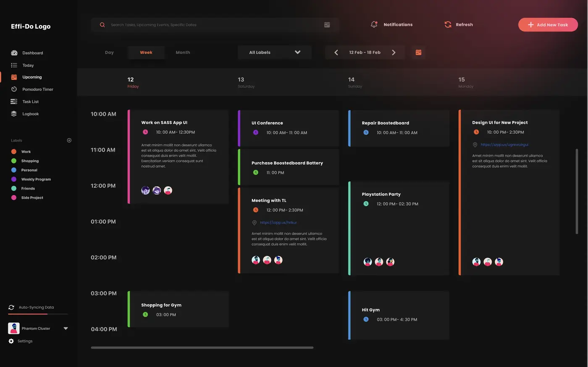This screenshot has height=367, width=588.
Task: Switch to Week view tab
Action: [x=146, y=53]
